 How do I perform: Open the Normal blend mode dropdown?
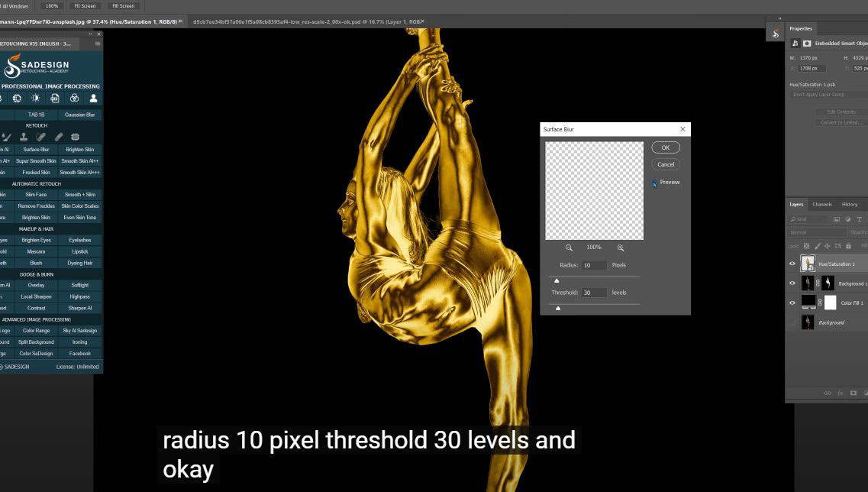(x=817, y=233)
